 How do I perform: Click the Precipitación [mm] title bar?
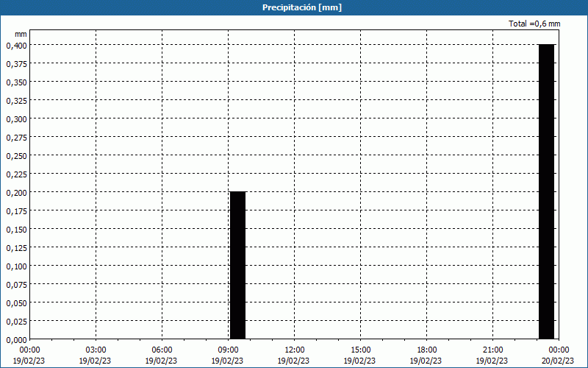click(294, 7)
